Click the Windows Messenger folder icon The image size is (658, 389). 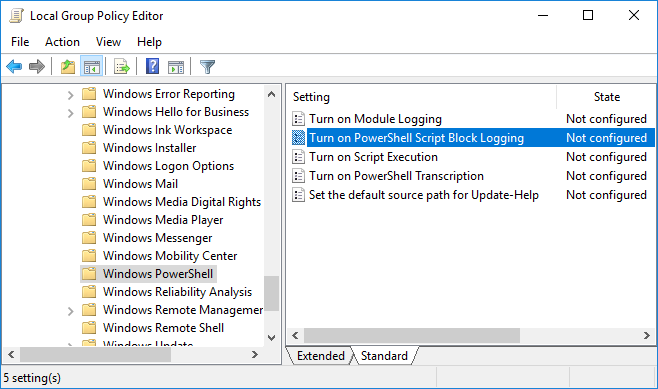89,238
